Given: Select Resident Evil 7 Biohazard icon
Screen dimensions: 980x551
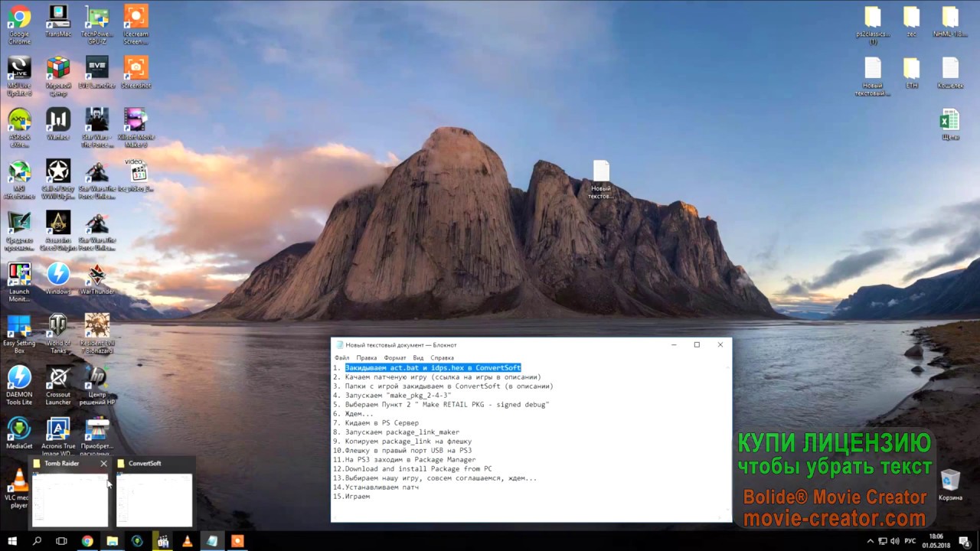Looking at the screenshot, I should [97, 334].
